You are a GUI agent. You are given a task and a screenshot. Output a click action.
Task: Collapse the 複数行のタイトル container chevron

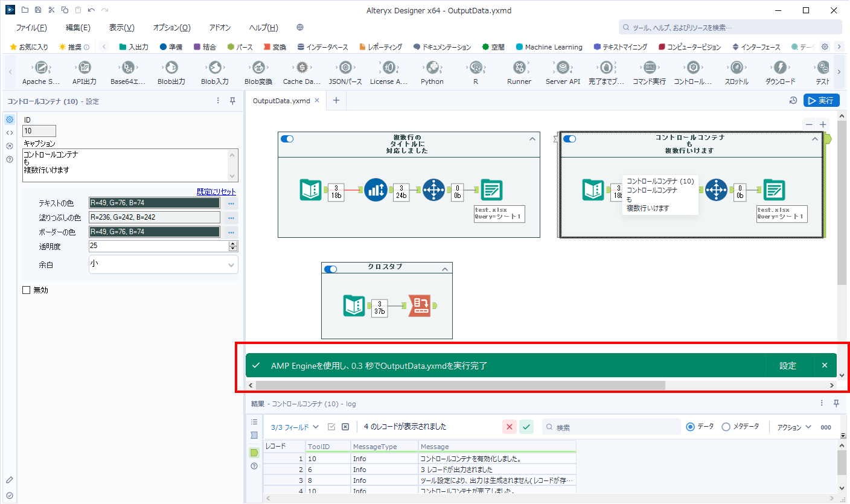(x=532, y=139)
